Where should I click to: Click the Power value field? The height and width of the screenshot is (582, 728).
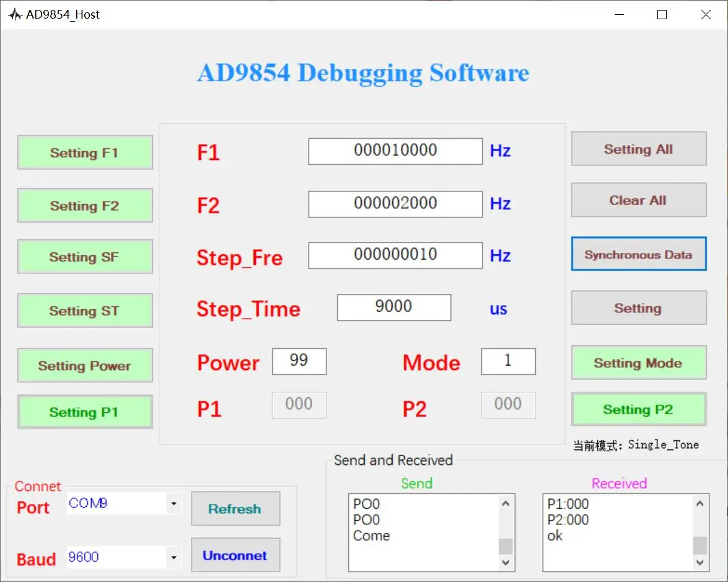pos(299,361)
